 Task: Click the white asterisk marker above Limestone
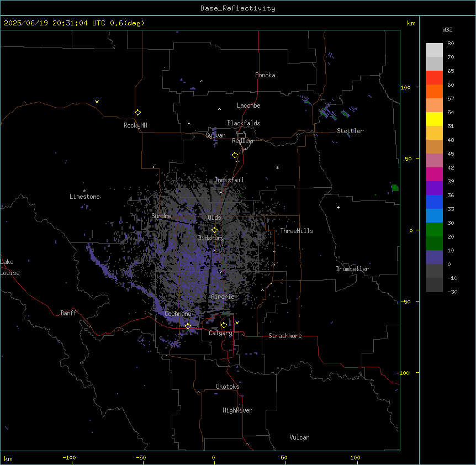click(x=84, y=191)
